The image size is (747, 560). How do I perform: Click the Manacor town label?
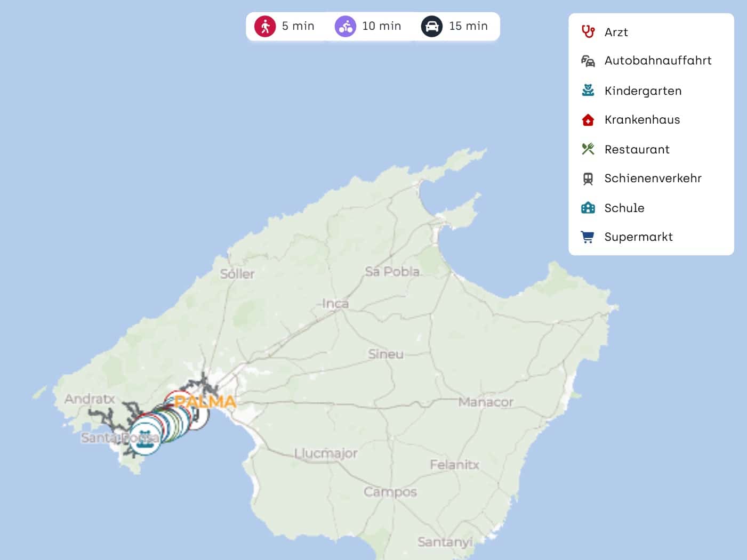(x=485, y=402)
